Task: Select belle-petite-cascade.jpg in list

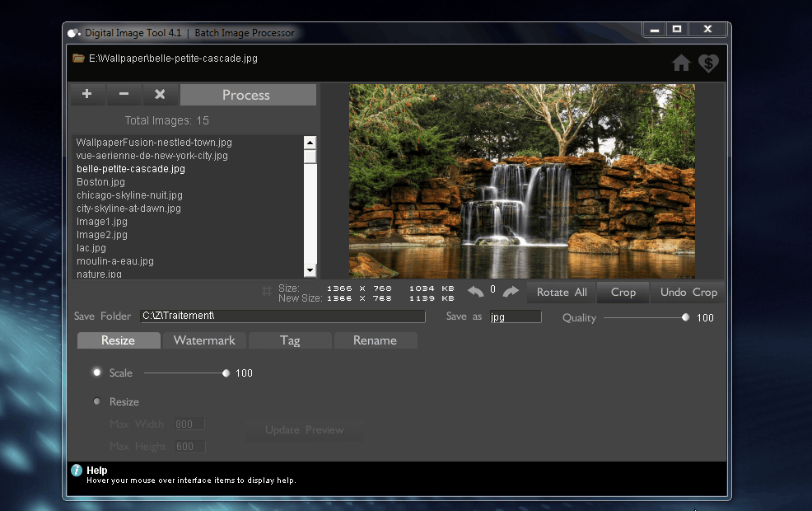Action: pyautogui.click(x=130, y=169)
